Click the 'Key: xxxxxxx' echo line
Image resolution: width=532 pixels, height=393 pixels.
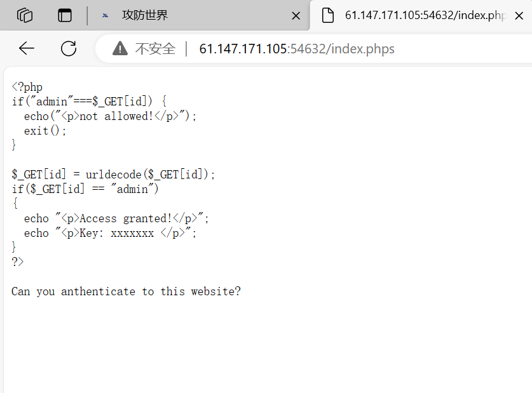110,233
